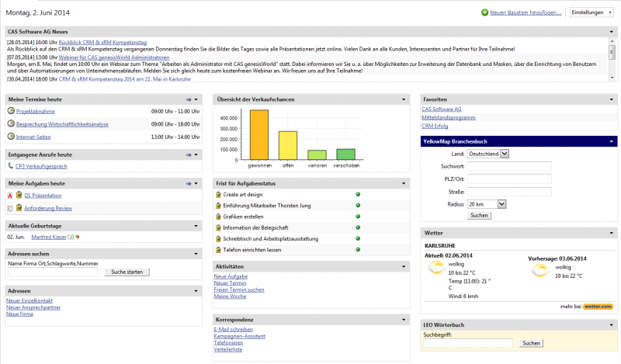621x364 pixels.
Task: Click clock icon beside Internet-Seiten appointment
Action: pos(11,137)
